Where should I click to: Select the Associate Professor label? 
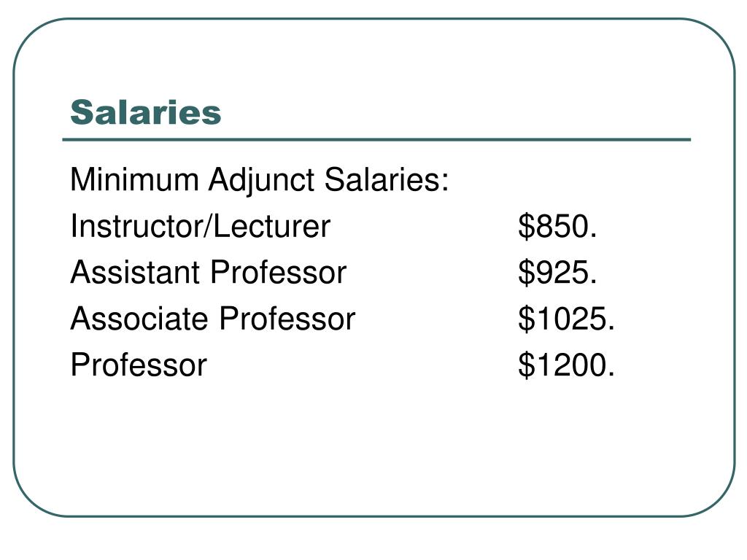point(213,318)
